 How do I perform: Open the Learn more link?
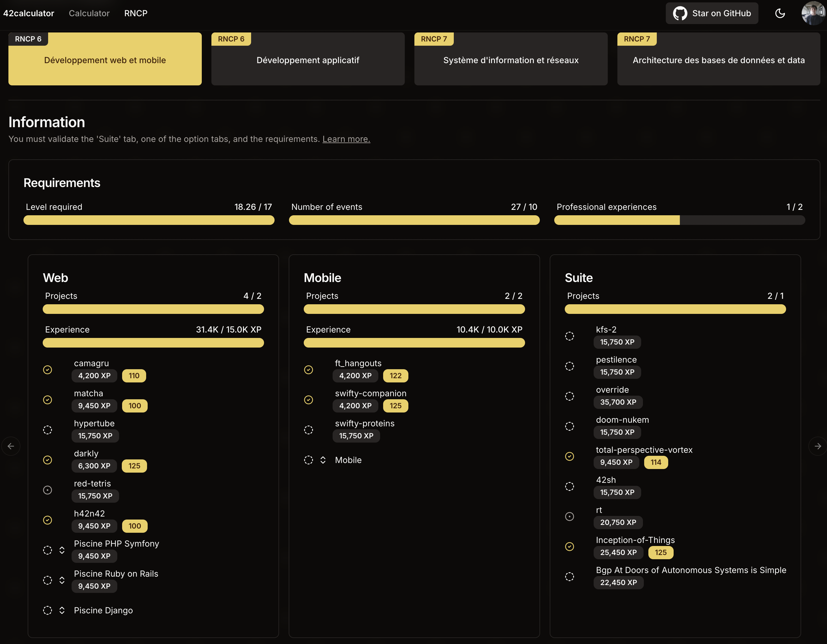(346, 139)
